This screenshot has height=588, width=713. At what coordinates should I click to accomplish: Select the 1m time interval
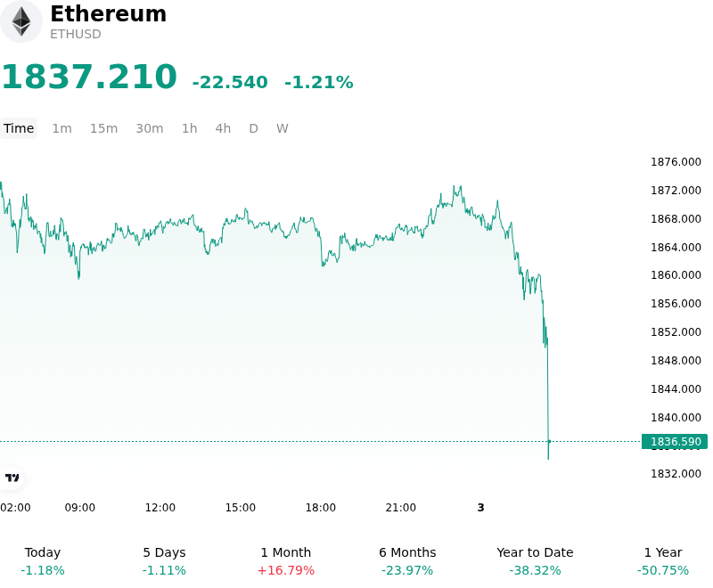[61, 128]
